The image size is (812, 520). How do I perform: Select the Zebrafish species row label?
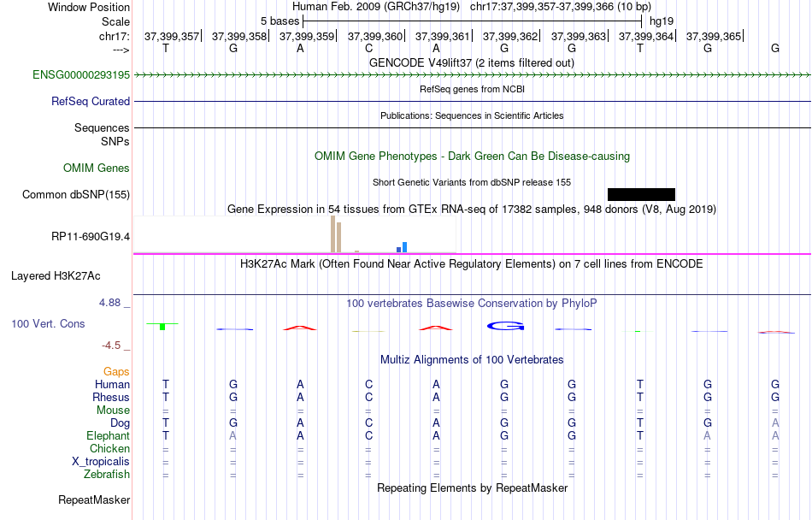(x=107, y=474)
